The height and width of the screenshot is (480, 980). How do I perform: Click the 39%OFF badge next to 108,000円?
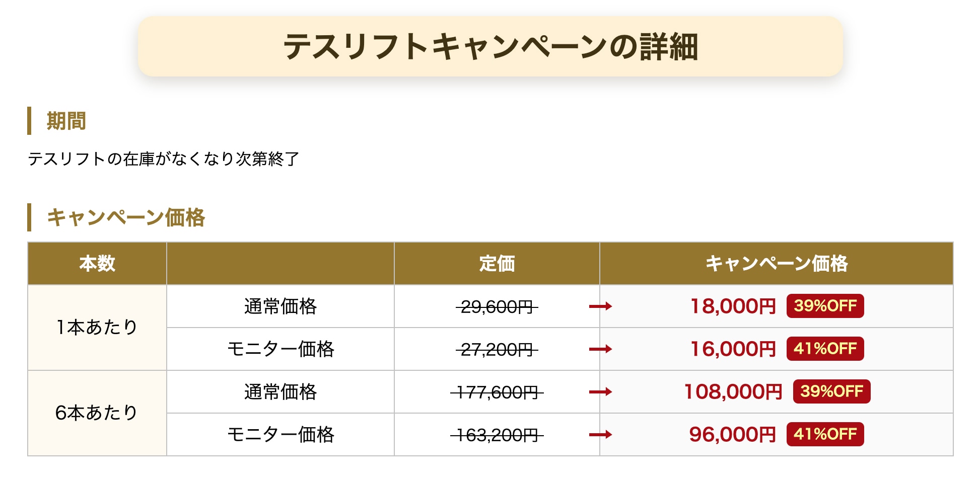831,391
